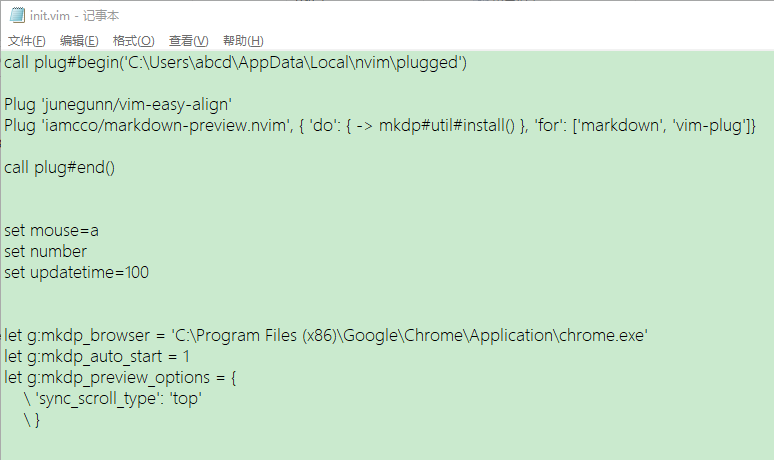The image size is (774, 460).
Task: Click the set number line
Action: pyautogui.click(x=45, y=252)
